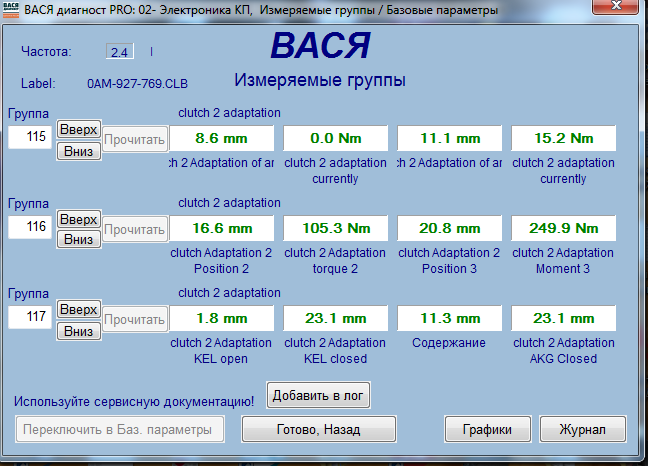This screenshot has height=466, width=648.
Task: Click the large ВАСЯ logo text
Action: pos(321,45)
